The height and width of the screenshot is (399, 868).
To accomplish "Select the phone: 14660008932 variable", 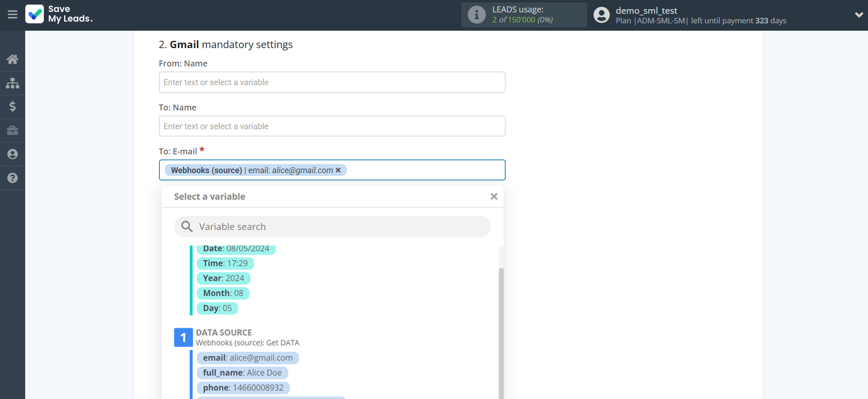I will 243,388.
